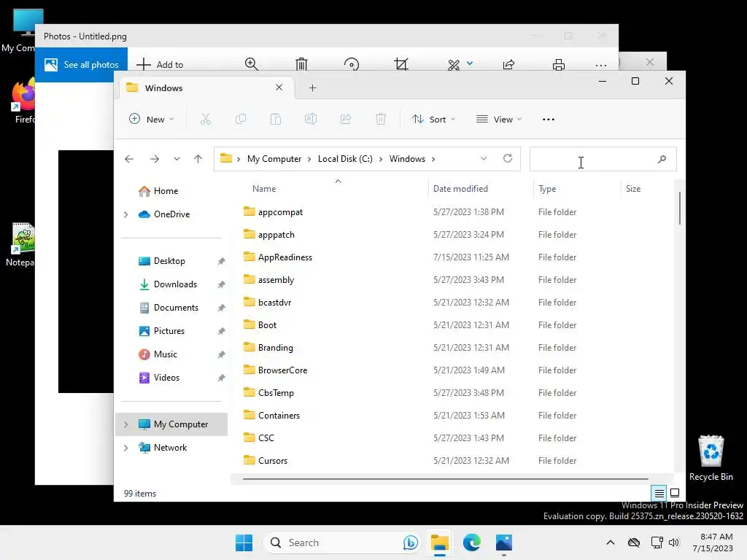Click the Share icon in Explorer toolbar
This screenshot has width=747, height=560.
tap(346, 119)
